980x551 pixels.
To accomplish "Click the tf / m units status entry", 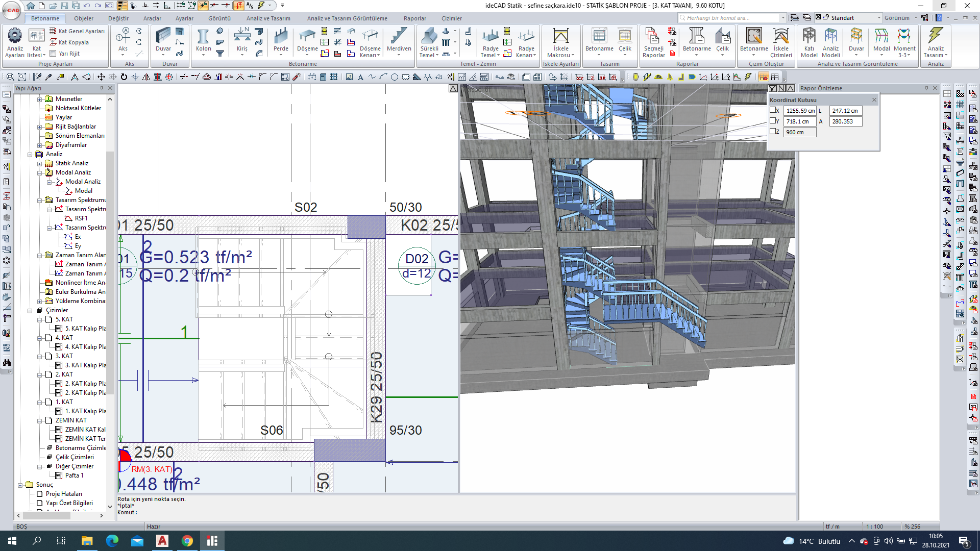I will (x=832, y=527).
